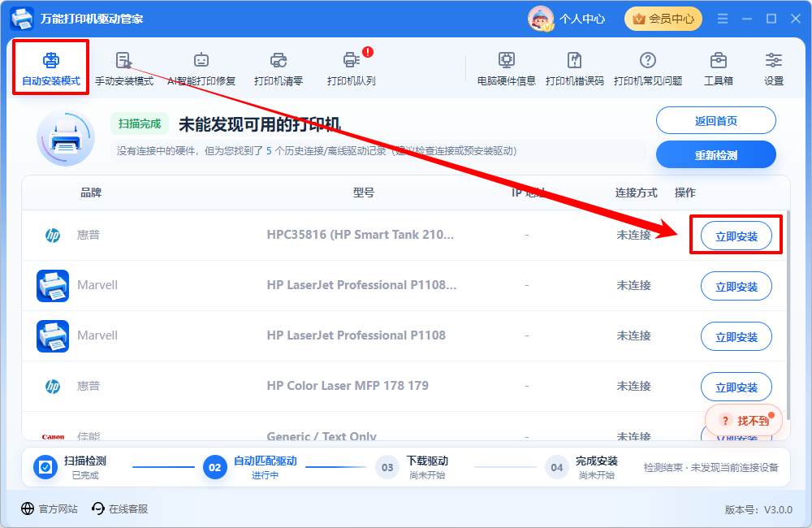The width and height of the screenshot is (812, 528).
Task: Click the app logo printer icon
Action: [22, 19]
